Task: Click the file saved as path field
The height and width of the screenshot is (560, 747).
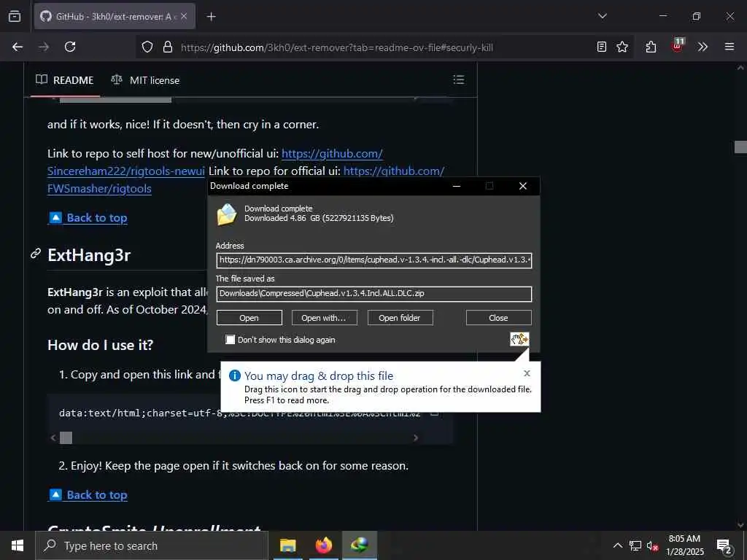Action: coord(374,294)
